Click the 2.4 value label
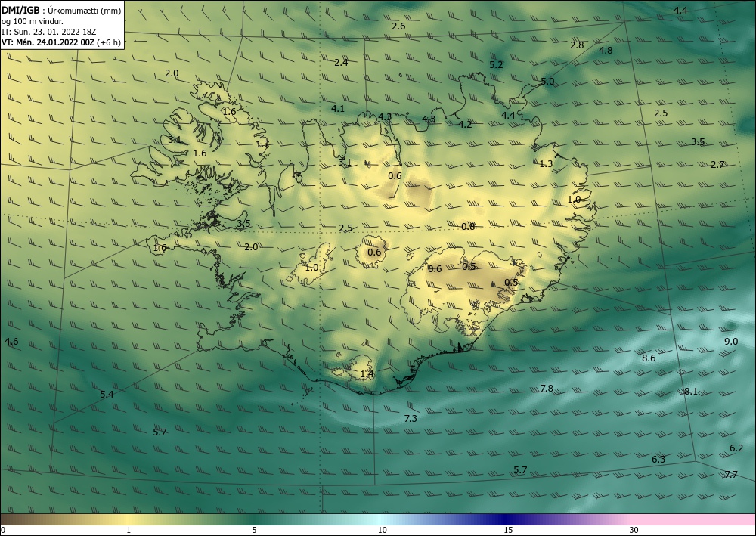 pyautogui.click(x=341, y=63)
